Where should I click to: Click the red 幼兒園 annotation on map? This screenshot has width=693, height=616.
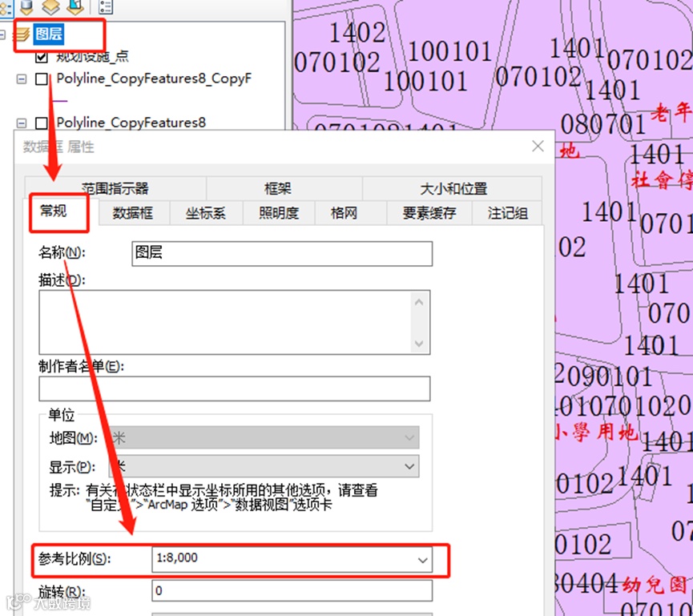[x=655, y=585]
